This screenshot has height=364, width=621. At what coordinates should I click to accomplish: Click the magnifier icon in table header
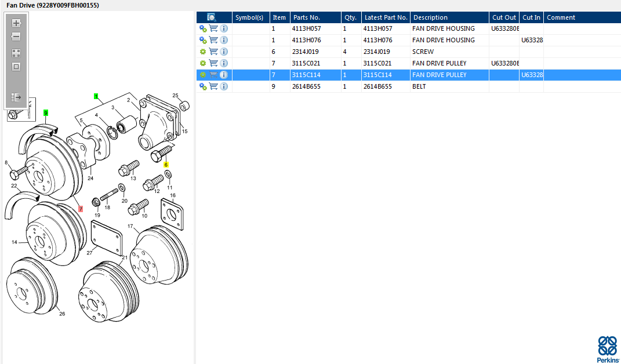coord(212,17)
